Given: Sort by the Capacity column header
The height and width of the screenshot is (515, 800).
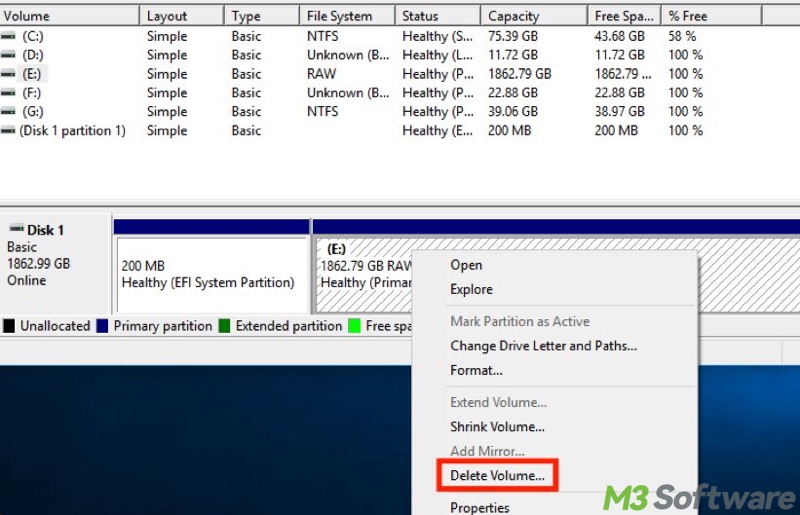Looking at the screenshot, I should [x=534, y=16].
